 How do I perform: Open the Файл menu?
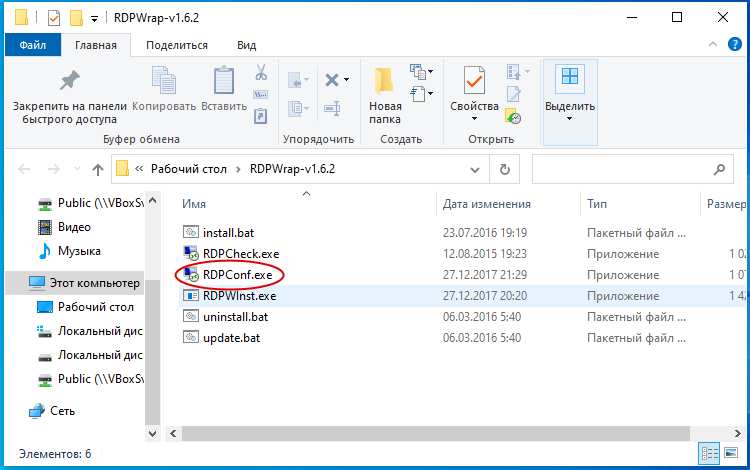click(x=33, y=45)
